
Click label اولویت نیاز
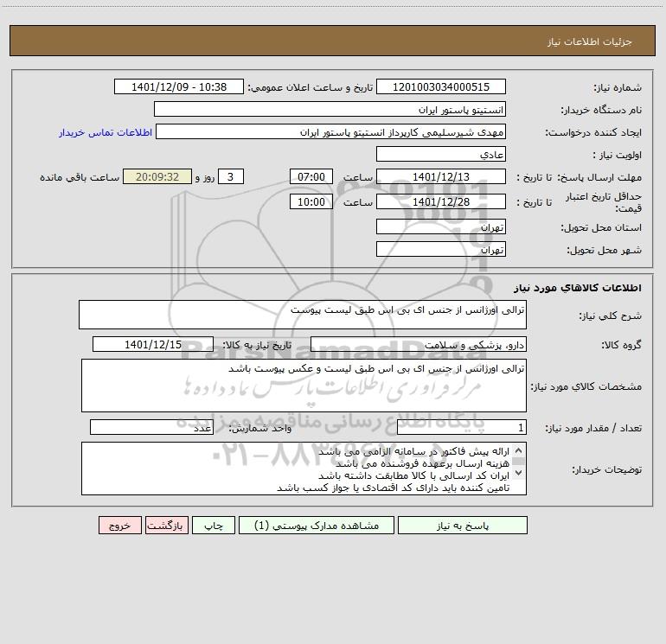618,155
